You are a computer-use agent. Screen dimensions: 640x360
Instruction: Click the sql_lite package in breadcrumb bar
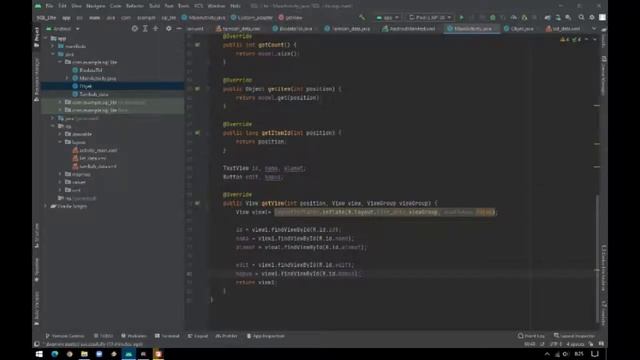pyautogui.click(x=168, y=18)
